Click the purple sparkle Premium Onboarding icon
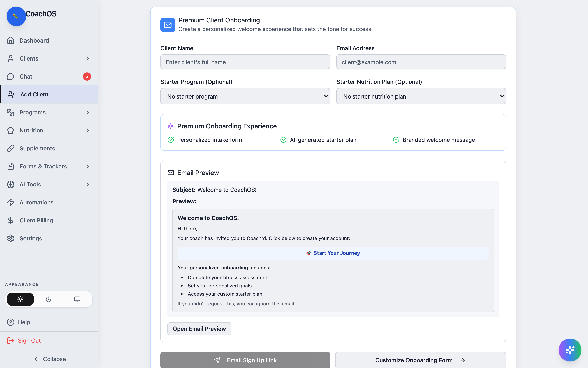The height and width of the screenshot is (368, 588). click(170, 126)
